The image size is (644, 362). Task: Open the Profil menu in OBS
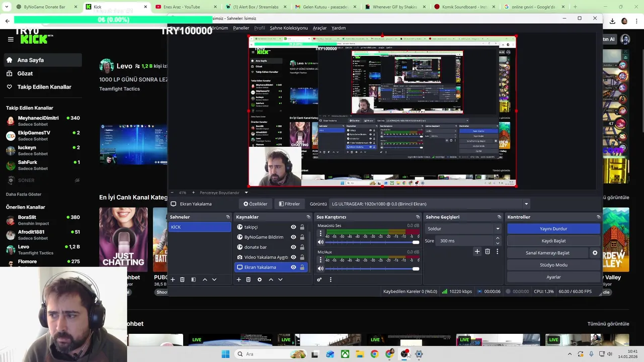coord(260,28)
